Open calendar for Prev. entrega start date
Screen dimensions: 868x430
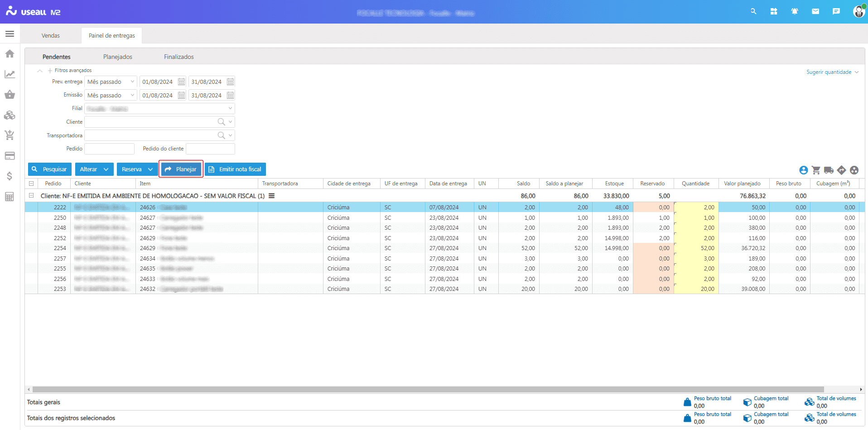click(181, 82)
